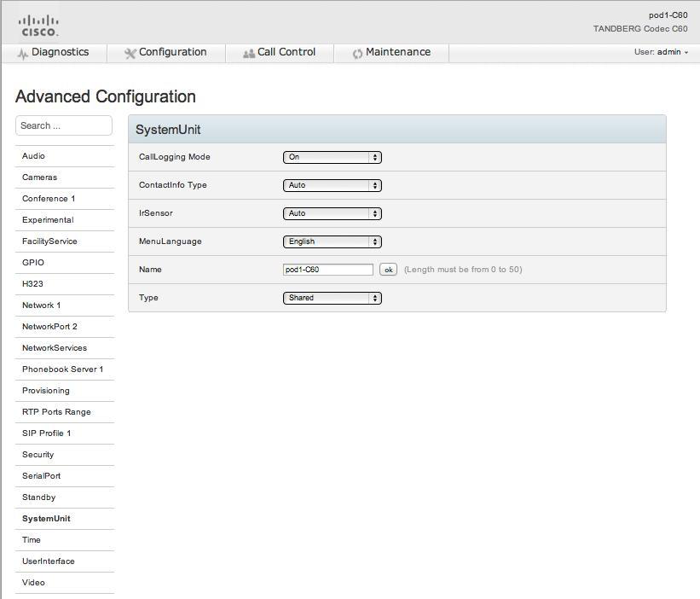Open the Type dropdown set to Shared

[x=333, y=298]
